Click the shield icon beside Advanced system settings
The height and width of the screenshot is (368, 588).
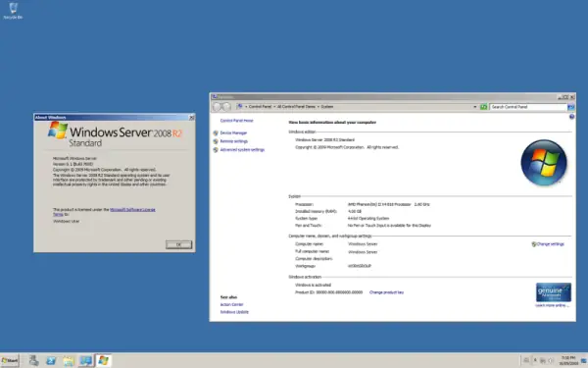point(216,149)
